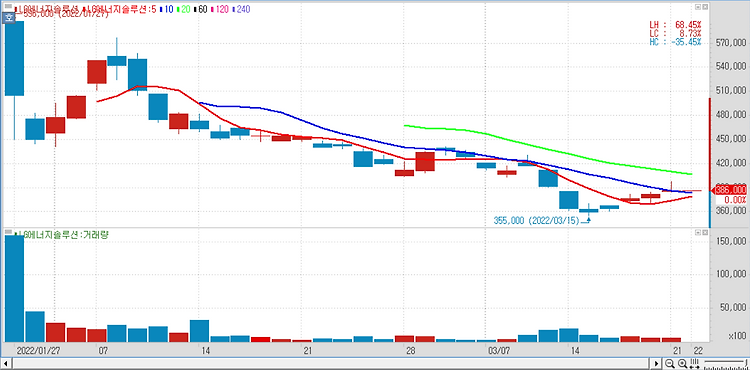Click the candle spacing arrows icon
This screenshot has height=370, width=750.
(695, 363)
